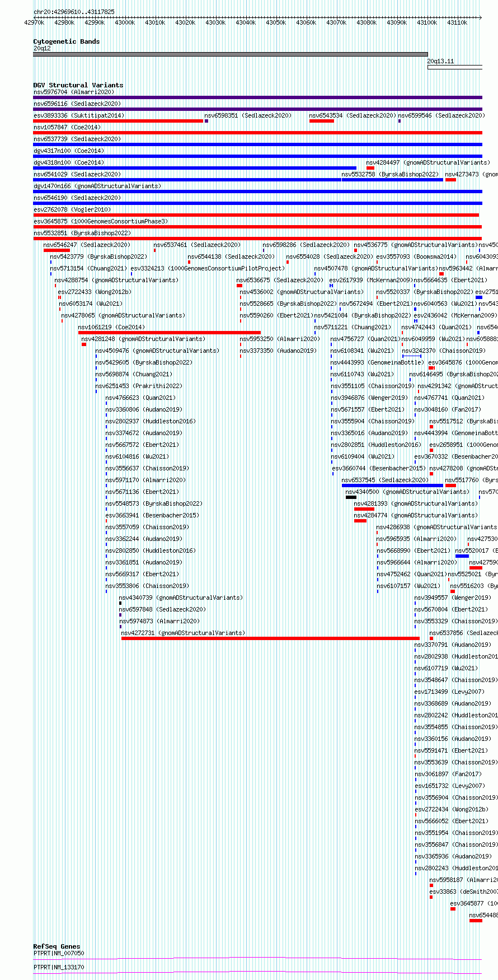The image size is (498, 980).
Task: Select esv3645875 1000GenomesConsortiumPhase3 variant
Action: tap(101, 221)
